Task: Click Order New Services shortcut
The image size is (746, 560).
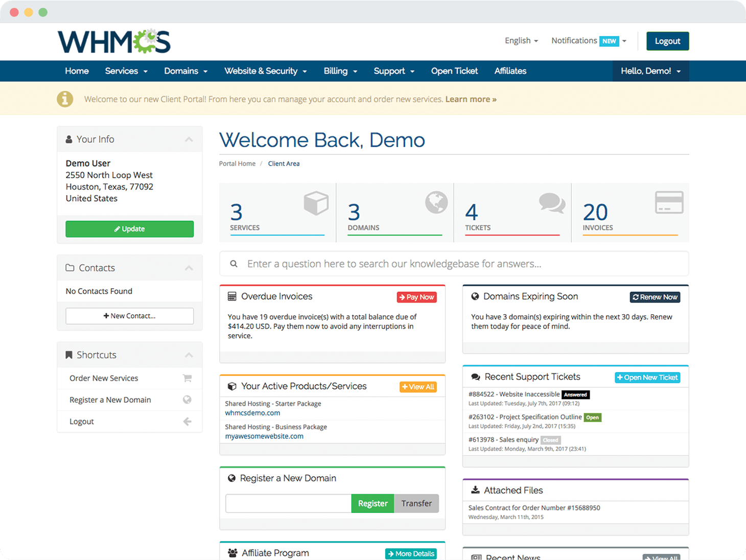Action: coord(130,378)
